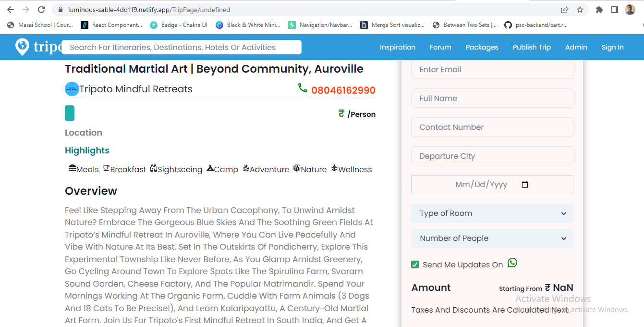The image size is (644, 327).
Task: Click the Nature highlight icon
Action: tap(297, 168)
